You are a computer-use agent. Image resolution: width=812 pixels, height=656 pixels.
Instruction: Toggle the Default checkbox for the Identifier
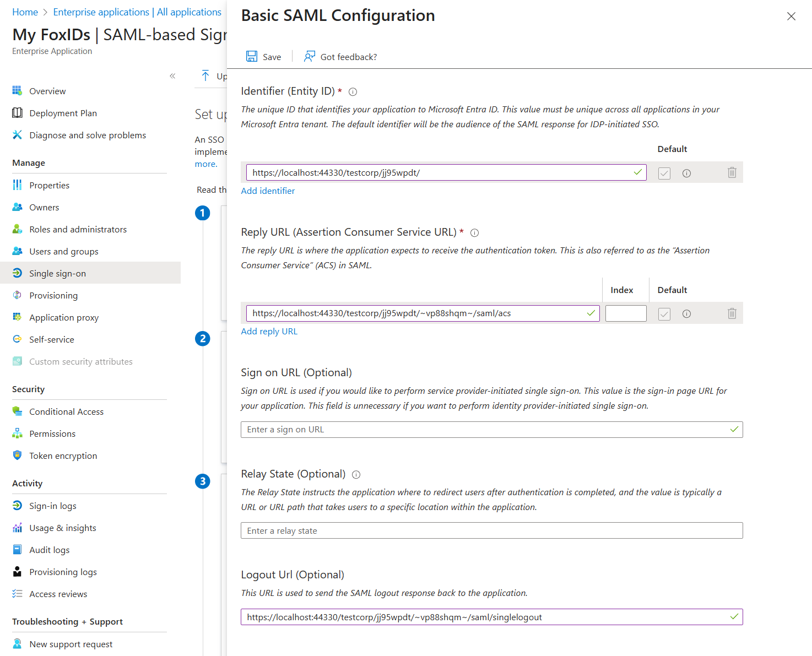pyautogui.click(x=664, y=173)
